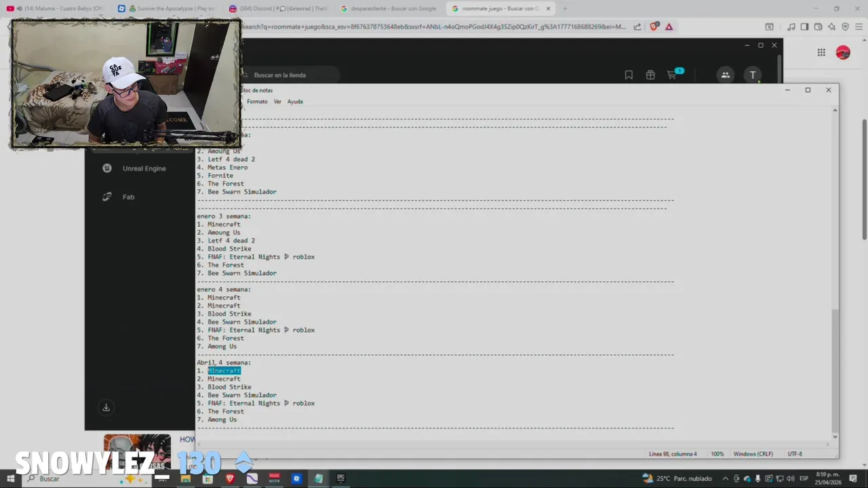The width and height of the screenshot is (868, 488).
Task: Open the Brave browser taskbar icon
Action: coord(229,479)
